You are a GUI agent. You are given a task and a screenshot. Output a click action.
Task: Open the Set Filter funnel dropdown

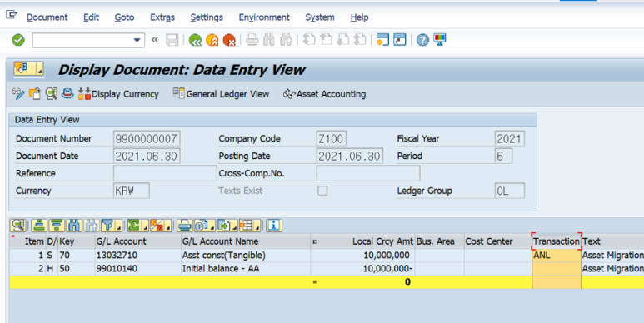pyautogui.click(x=111, y=226)
